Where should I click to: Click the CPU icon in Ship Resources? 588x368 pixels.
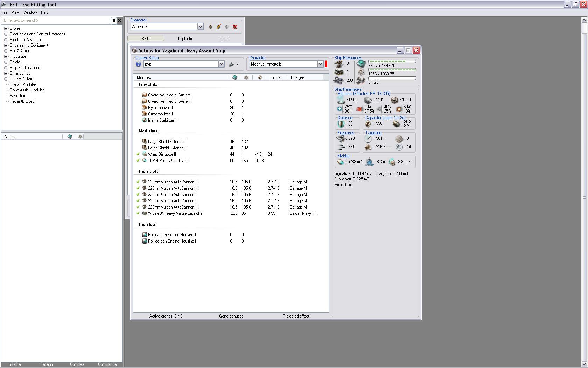[x=361, y=64]
